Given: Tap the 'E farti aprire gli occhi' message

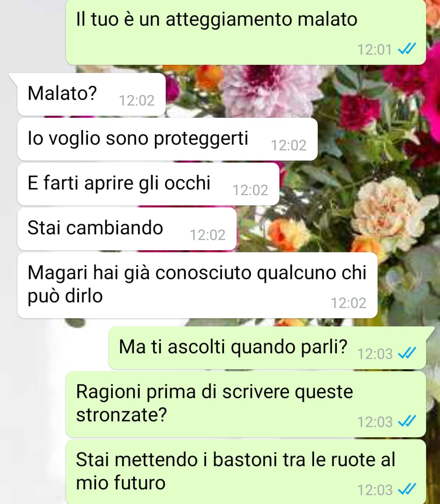Looking at the screenshot, I should click(x=148, y=184).
